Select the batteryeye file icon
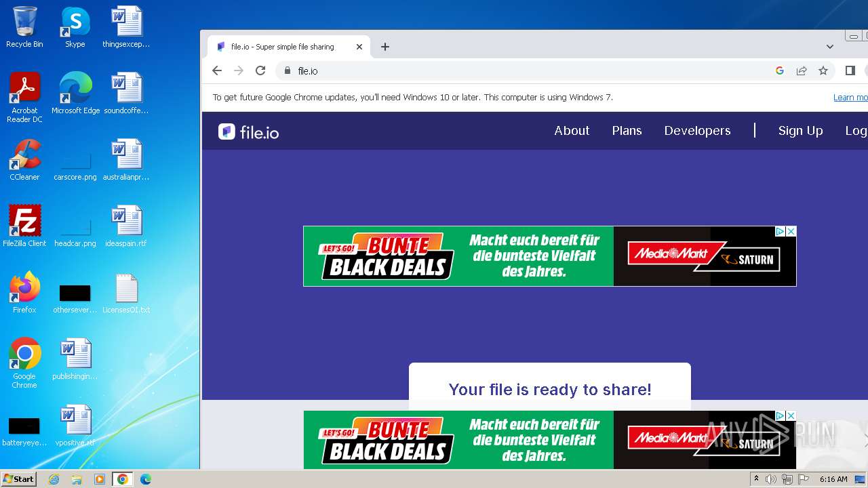Viewport: 868px width, 488px height. pyautogui.click(x=24, y=431)
